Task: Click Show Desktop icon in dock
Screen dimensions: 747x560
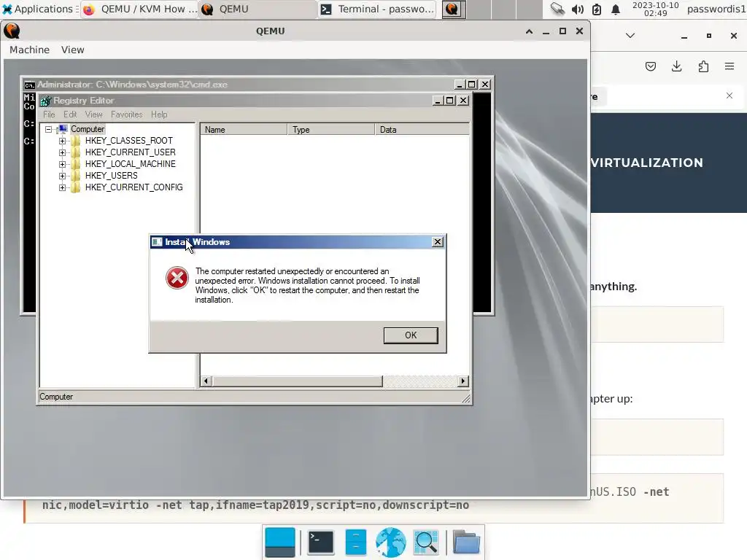Action: pos(279,542)
